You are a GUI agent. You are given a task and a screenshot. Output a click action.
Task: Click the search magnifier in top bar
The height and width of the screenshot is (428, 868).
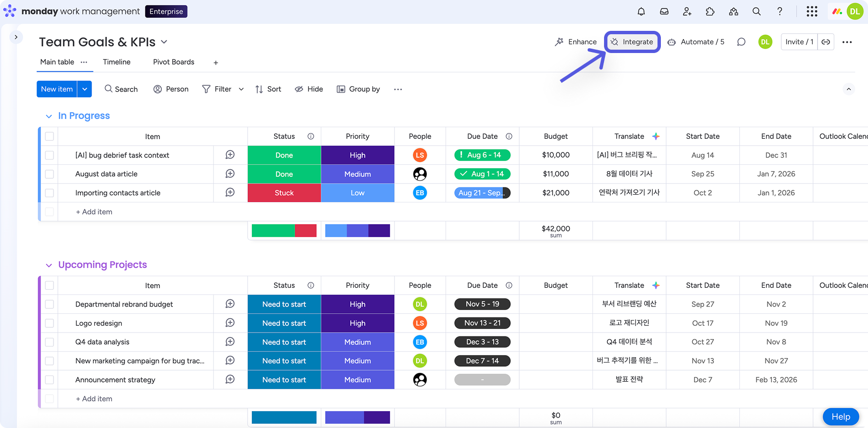[757, 12]
